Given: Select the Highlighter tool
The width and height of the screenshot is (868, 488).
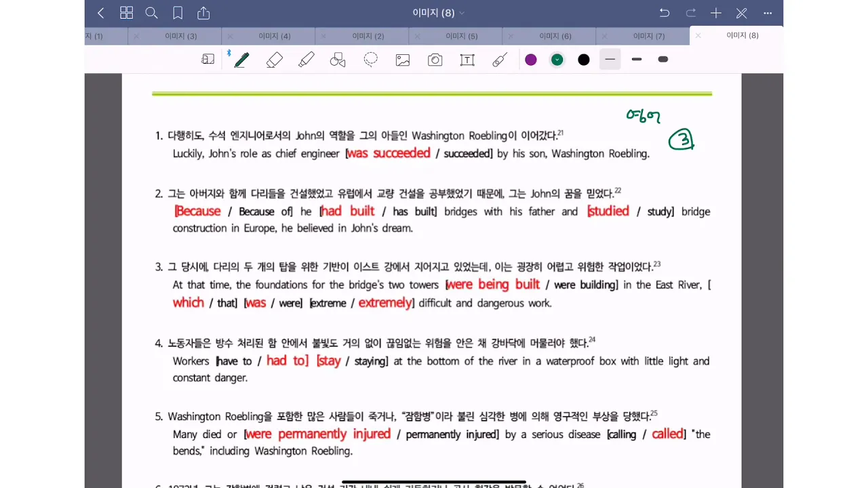Looking at the screenshot, I should 306,60.
